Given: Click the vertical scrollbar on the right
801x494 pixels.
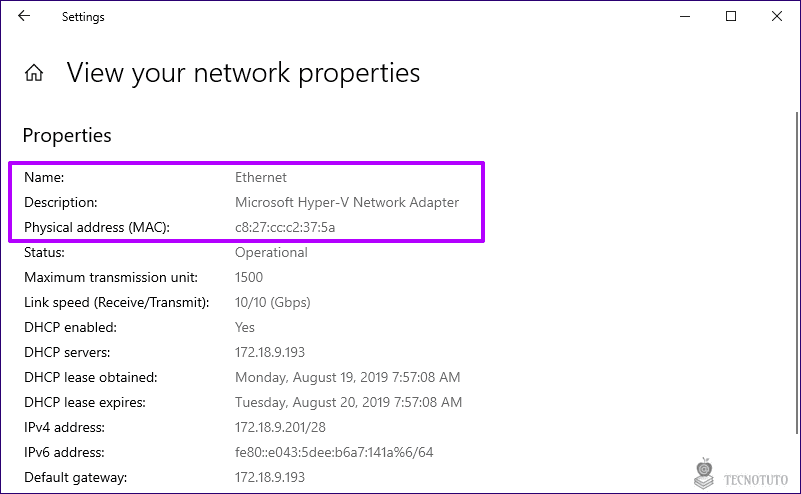Looking at the screenshot, I should 797,273.
